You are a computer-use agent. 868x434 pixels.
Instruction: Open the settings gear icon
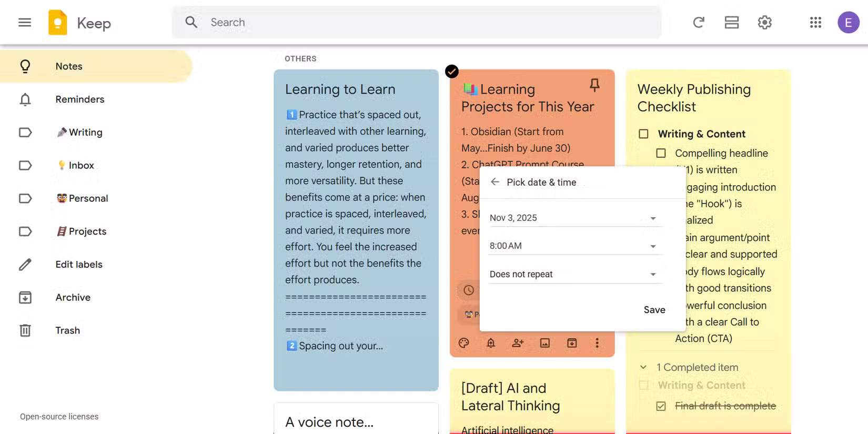pos(765,23)
